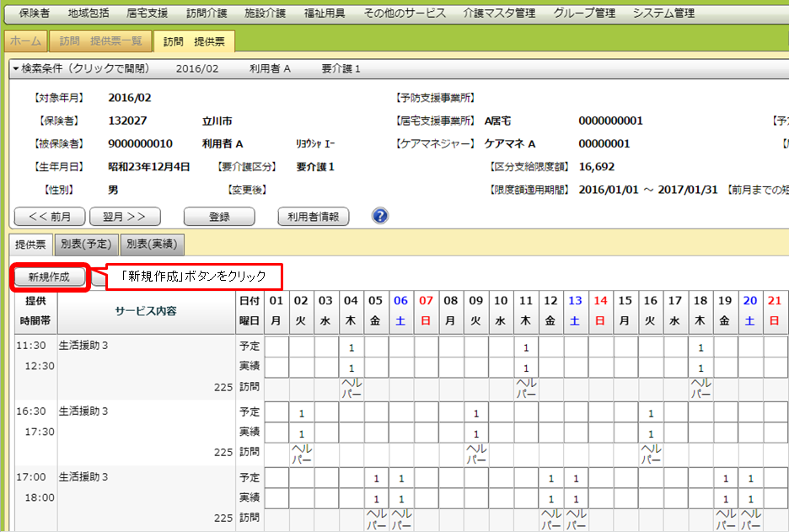Switch to the 別表(予定) tab
The height and width of the screenshot is (532, 789).
coord(86,245)
